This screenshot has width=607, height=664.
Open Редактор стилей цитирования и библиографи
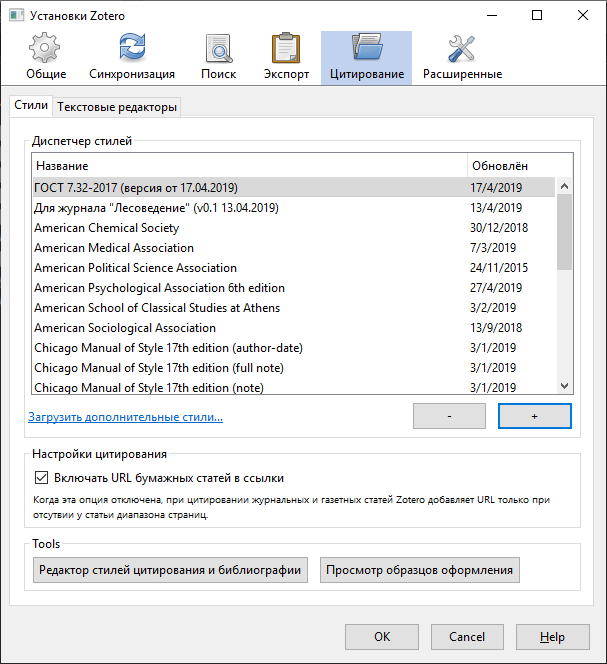pos(170,570)
